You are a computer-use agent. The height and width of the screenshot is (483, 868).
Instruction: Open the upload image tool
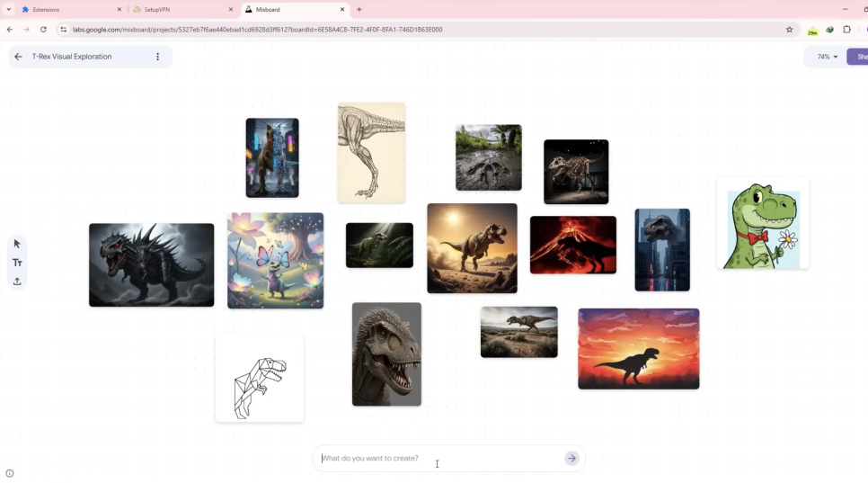tap(17, 282)
